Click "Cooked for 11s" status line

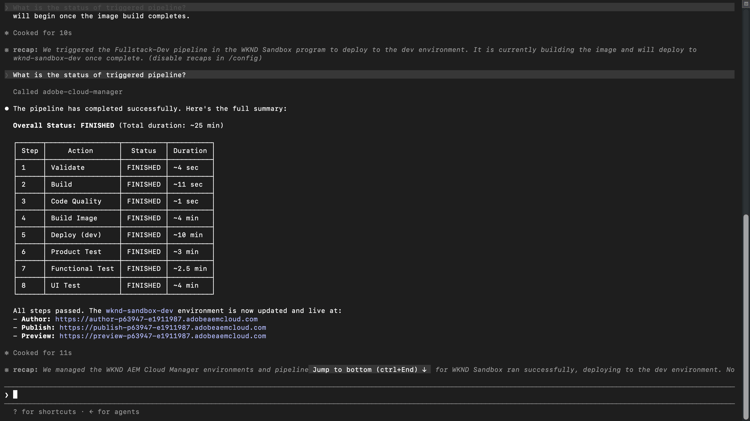pyautogui.click(x=42, y=353)
